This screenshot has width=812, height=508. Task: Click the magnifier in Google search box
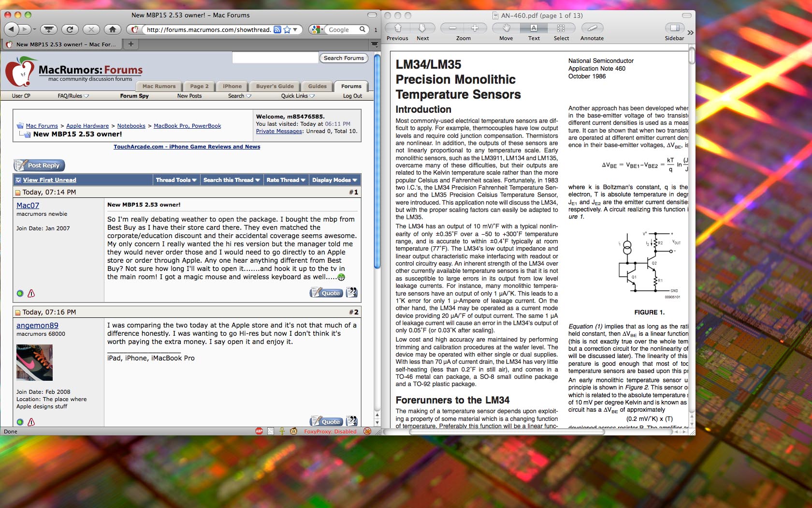click(x=362, y=30)
